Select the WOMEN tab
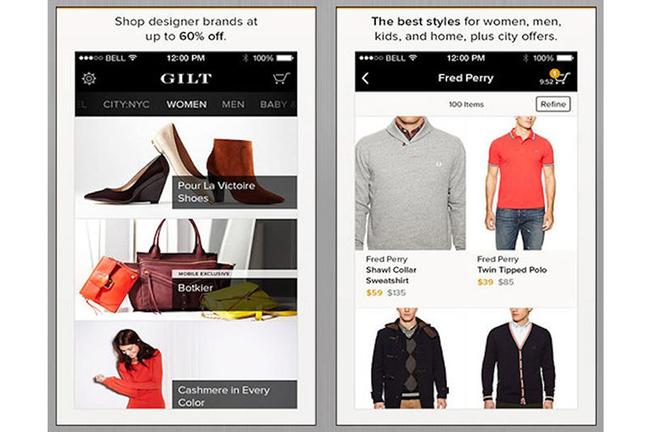648x432 pixels. 186,104
